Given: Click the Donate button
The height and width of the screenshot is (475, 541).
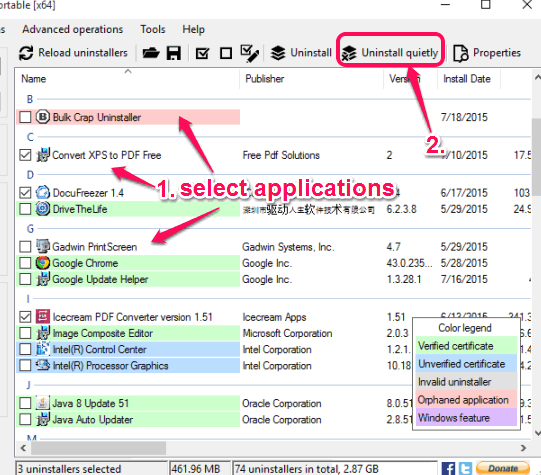Looking at the screenshot, I should coord(502,468).
